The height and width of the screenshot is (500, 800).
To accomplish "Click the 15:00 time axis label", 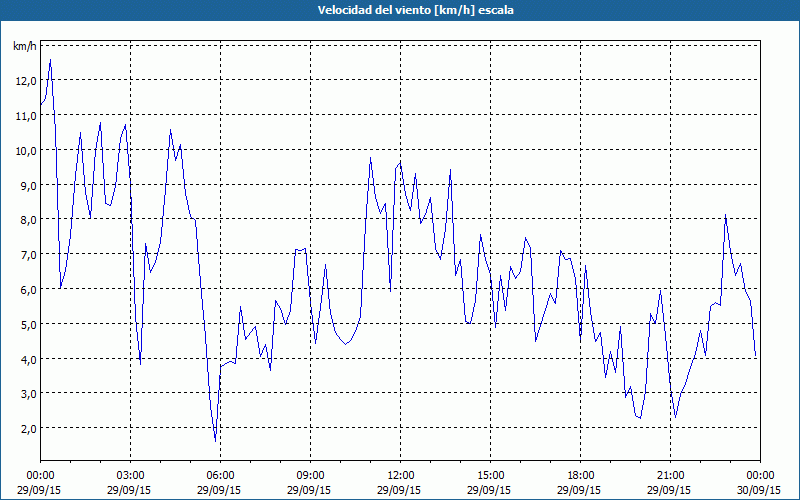I will 490,476.
